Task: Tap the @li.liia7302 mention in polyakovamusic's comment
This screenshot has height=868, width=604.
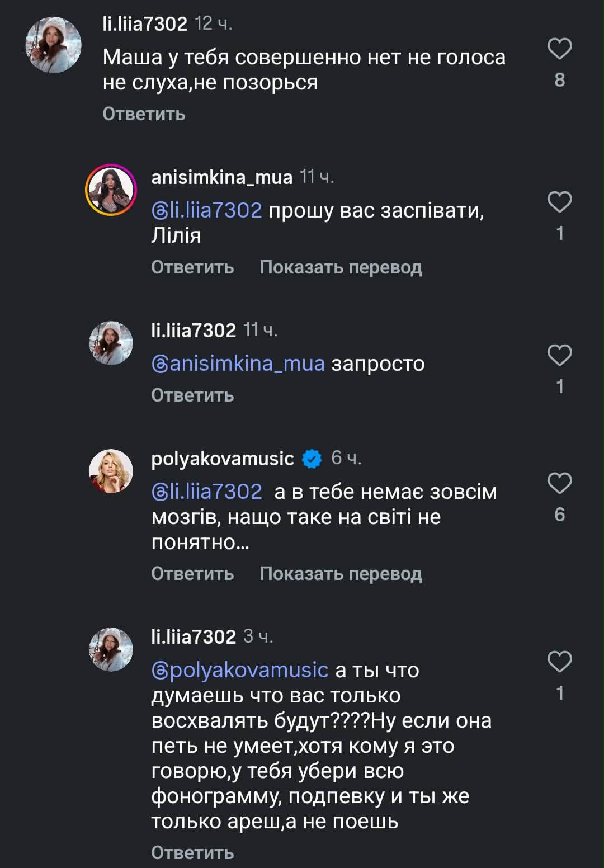Action: [207, 492]
